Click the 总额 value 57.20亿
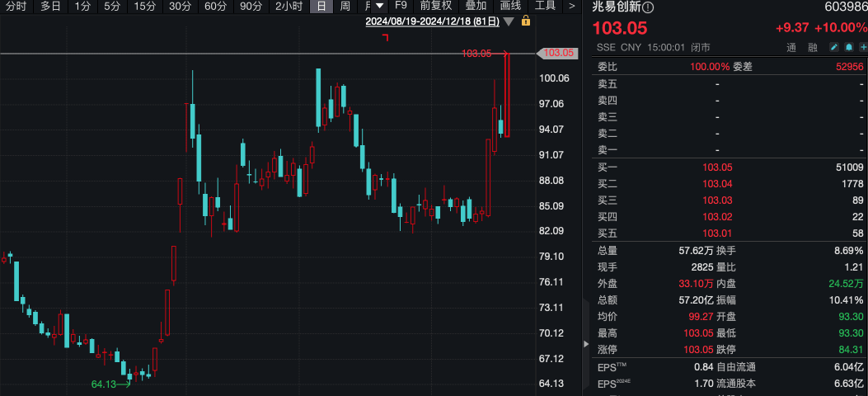This screenshot has width=868, height=396. pos(697,300)
